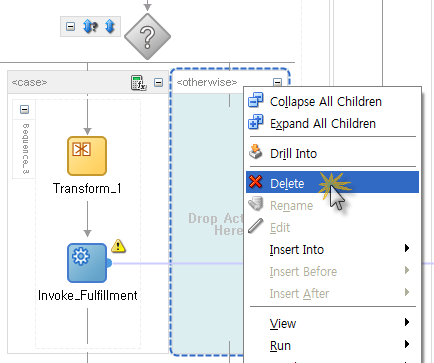This screenshot has height=363, width=434.
Task: Click the Rename menu entry
Action: (332, 205)
